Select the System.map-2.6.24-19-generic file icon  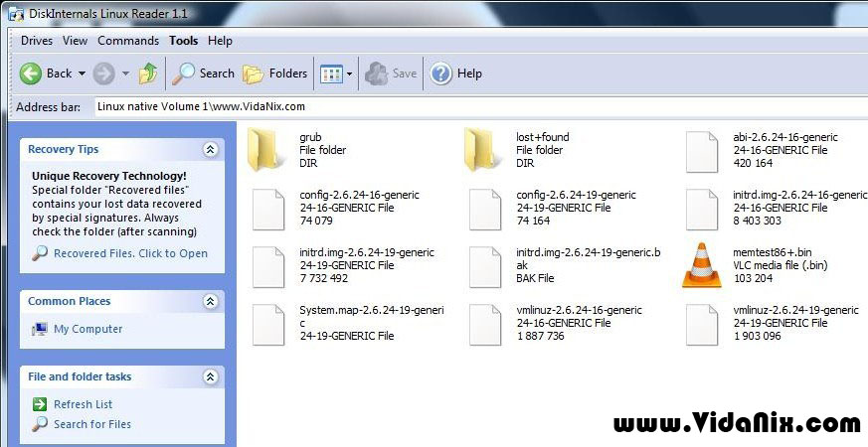coord(268,325)
